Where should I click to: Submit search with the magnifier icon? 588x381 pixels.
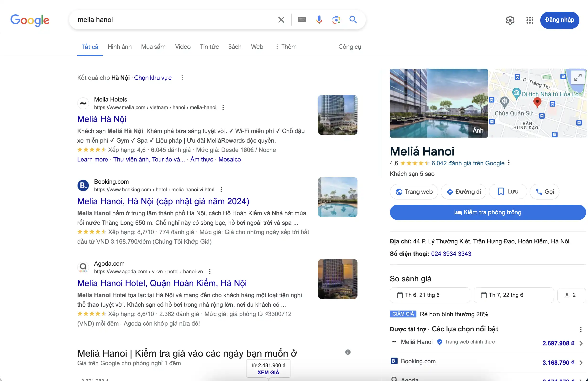[353, 20]
